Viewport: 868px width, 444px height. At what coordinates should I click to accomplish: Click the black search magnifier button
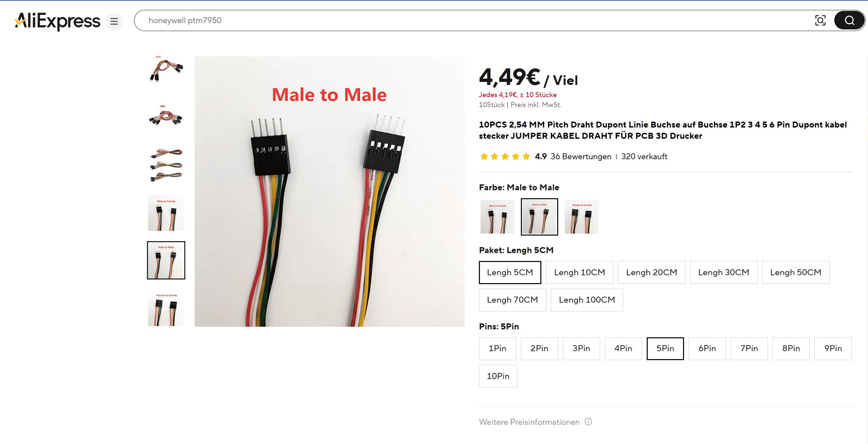(x=849, y=20)
